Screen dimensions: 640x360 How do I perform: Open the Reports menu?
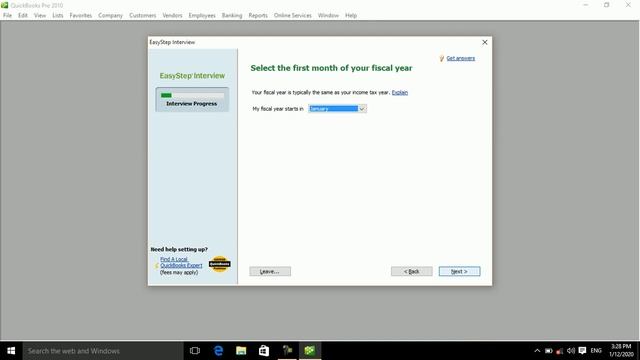(x=258, y=16)
